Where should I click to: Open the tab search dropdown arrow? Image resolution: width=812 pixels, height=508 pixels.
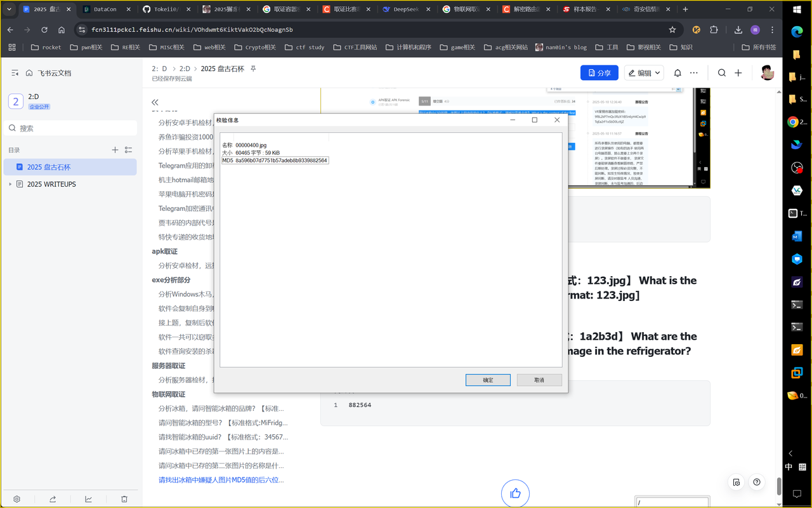tap(9, 10)
